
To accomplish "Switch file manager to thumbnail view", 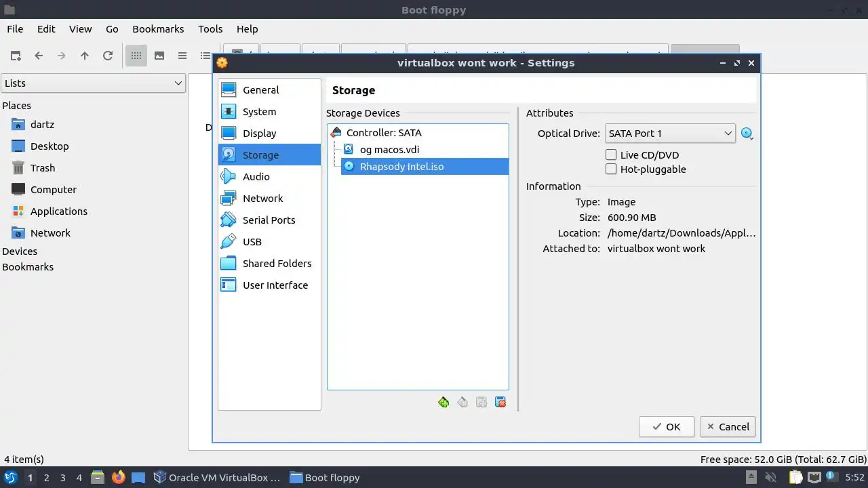I will (x=159, y=56).
